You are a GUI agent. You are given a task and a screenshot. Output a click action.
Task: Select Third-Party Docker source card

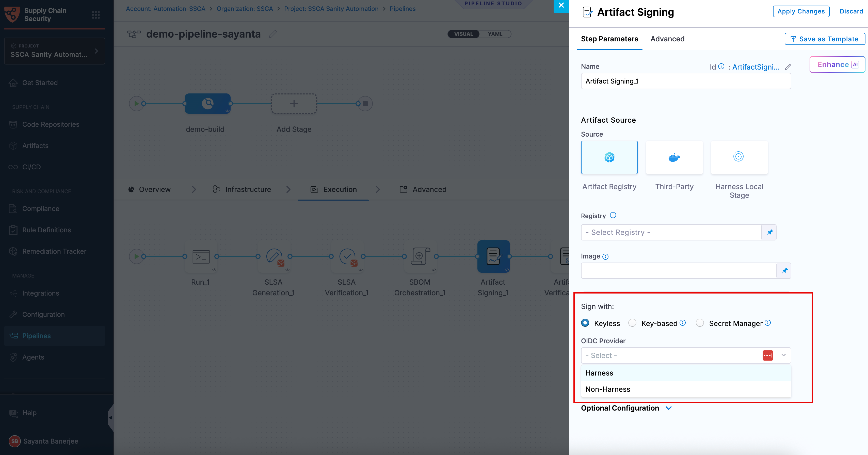[x=674, y=157]
